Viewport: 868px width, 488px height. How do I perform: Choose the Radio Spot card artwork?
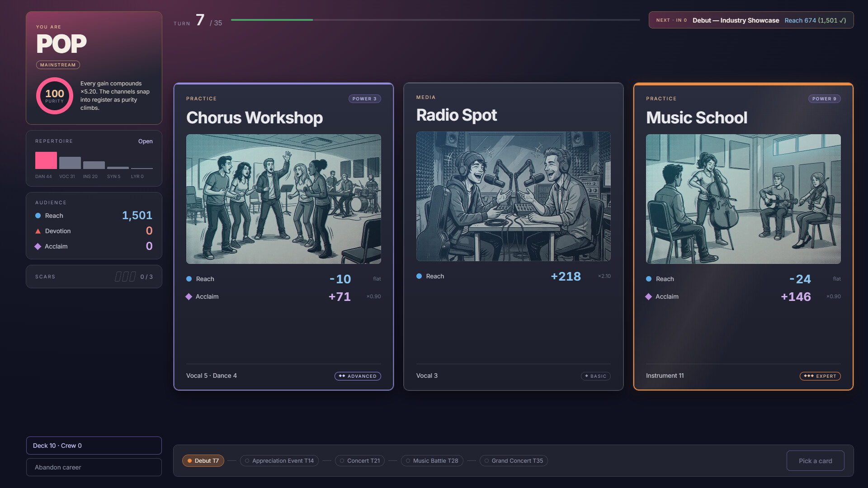[x=513, y=196]
